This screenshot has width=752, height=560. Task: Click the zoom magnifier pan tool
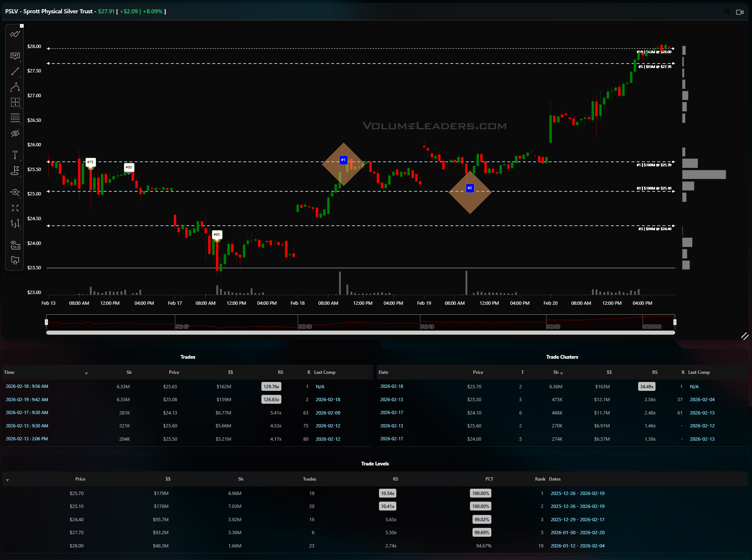point(15,192)
